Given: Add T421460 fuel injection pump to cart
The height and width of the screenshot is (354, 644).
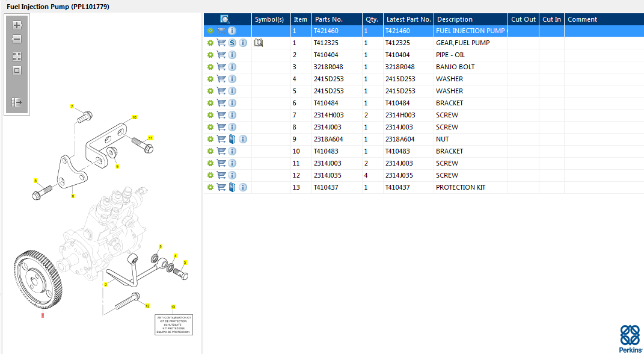Looking at the screenshot, I should [221, 31].
